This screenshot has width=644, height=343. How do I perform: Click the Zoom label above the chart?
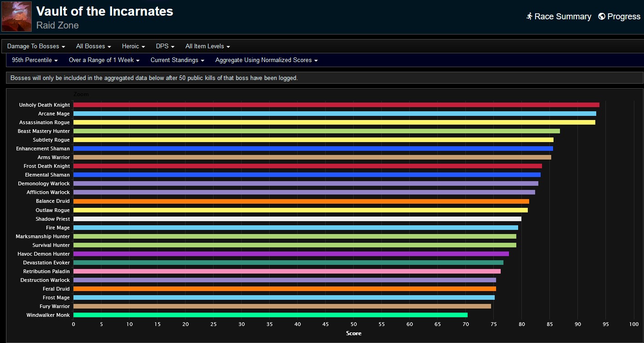tap(81, 94)
